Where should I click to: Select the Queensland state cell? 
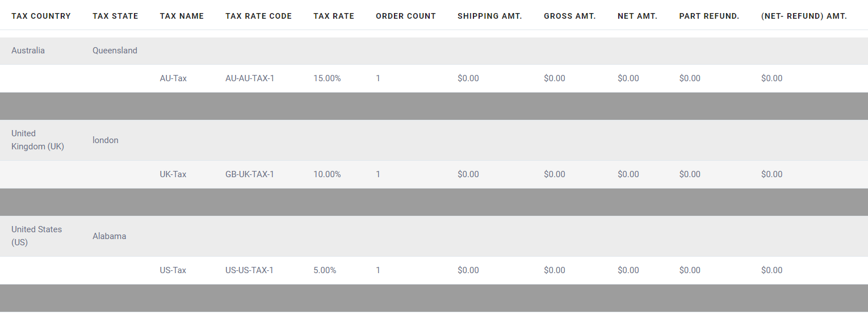point(115,51)
